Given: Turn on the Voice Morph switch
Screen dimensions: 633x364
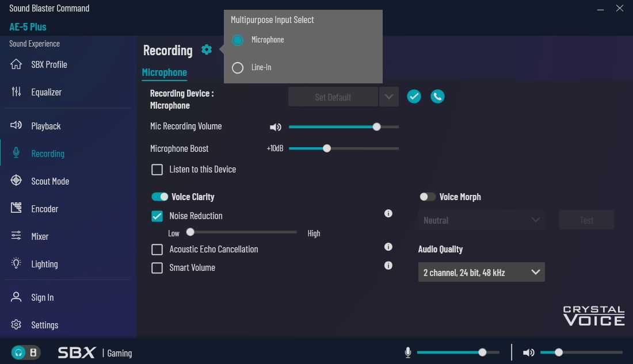Looking at the screenshot, I should (427, 197).
